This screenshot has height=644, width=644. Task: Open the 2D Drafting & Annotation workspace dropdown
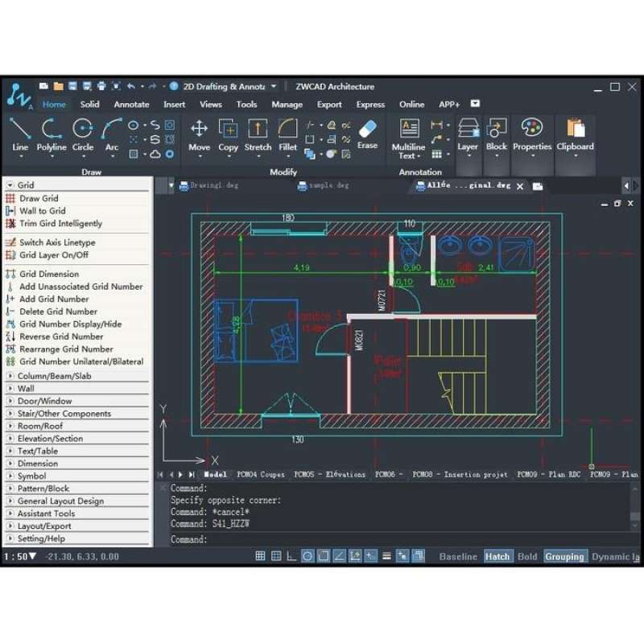[x=274, y=85]
